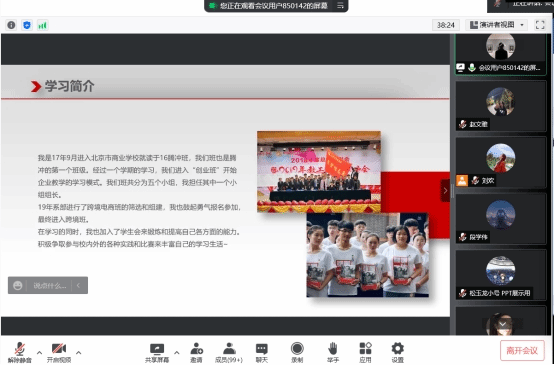Open the Apps menu
Viewport: 554px width, 365px height.
(365, 353)
